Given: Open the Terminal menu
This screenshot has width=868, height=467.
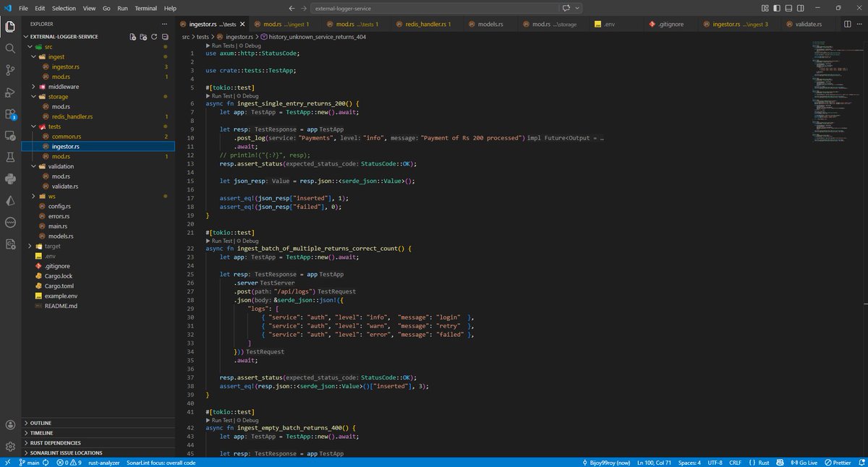Looking at the screenshot, I should click(x=145, y=8).
